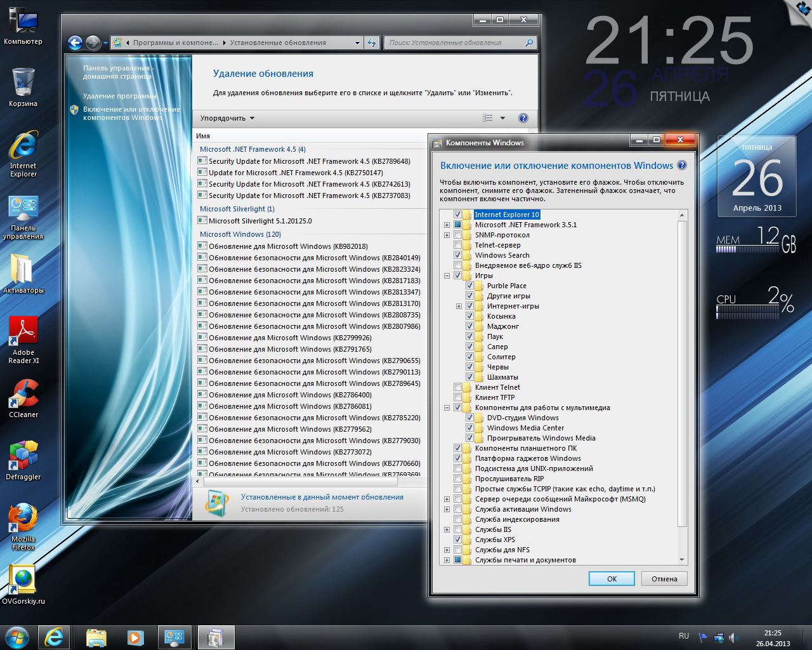
Task: Open Internet Explorer from the taskbar
Action: [54, 637]
